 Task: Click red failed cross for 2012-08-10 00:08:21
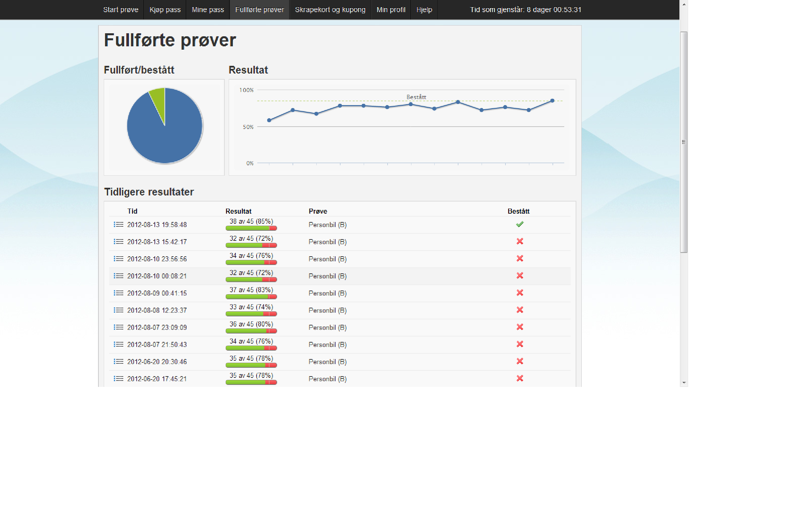pos(520,275)
